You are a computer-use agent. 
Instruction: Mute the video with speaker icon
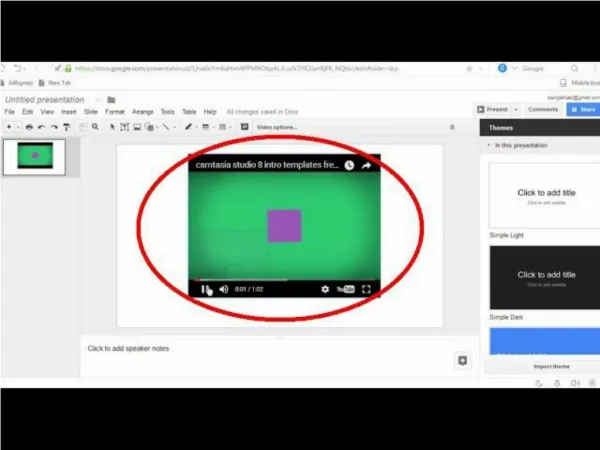pos(224,289)
